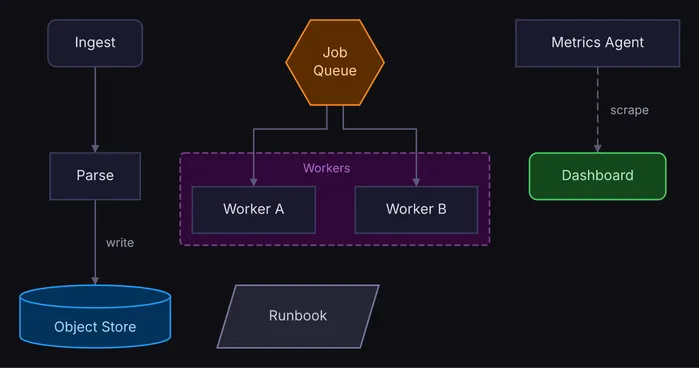The image size is (699, 368).
Task: Click the Worker A box
Action: (254, 210)
